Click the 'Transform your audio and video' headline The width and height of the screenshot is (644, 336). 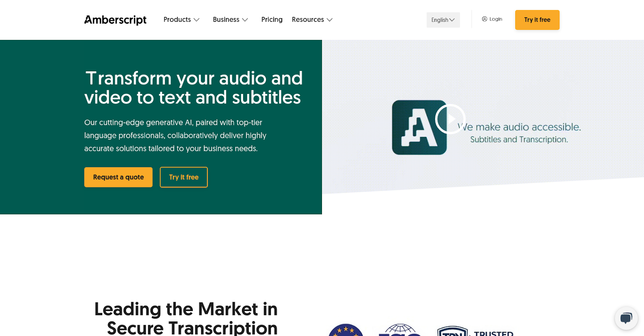point(193,87)
